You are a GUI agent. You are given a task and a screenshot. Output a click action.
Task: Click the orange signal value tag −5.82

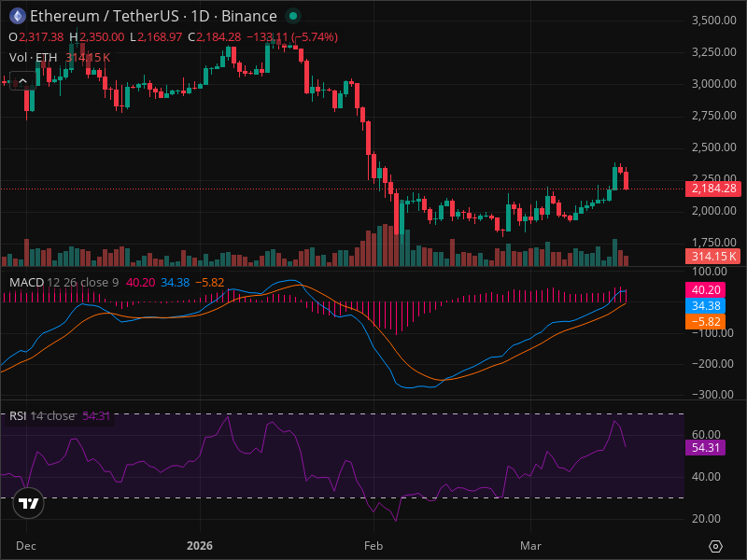[x=706, y=321]
